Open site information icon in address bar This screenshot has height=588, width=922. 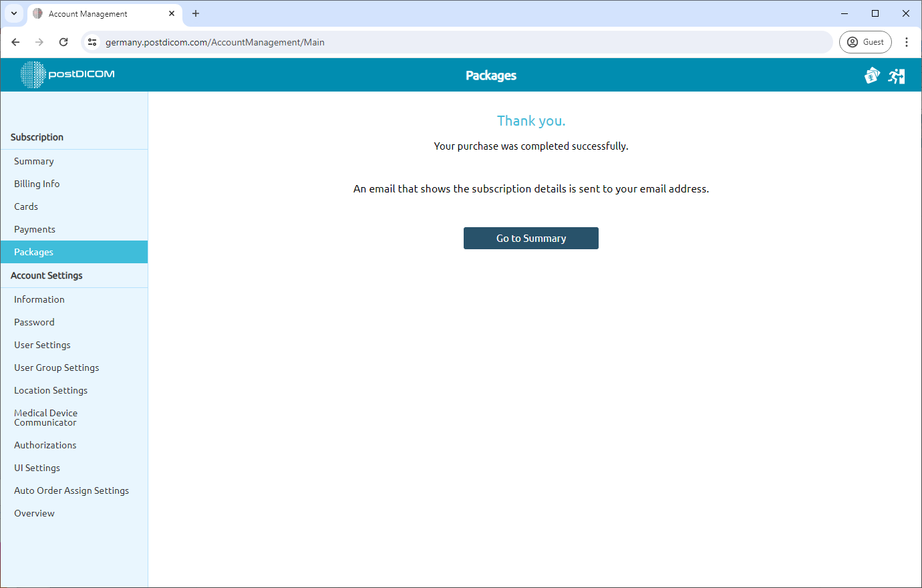coord(92,41)
